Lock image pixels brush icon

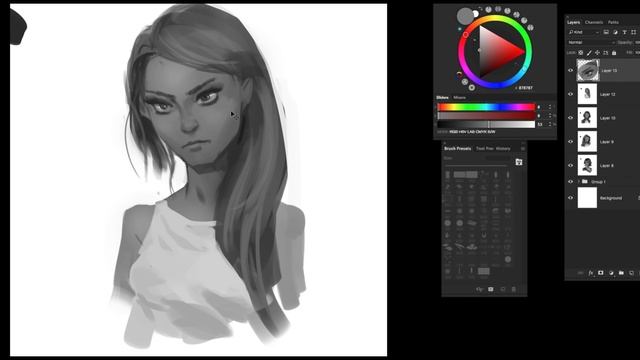tap(589, 53)
